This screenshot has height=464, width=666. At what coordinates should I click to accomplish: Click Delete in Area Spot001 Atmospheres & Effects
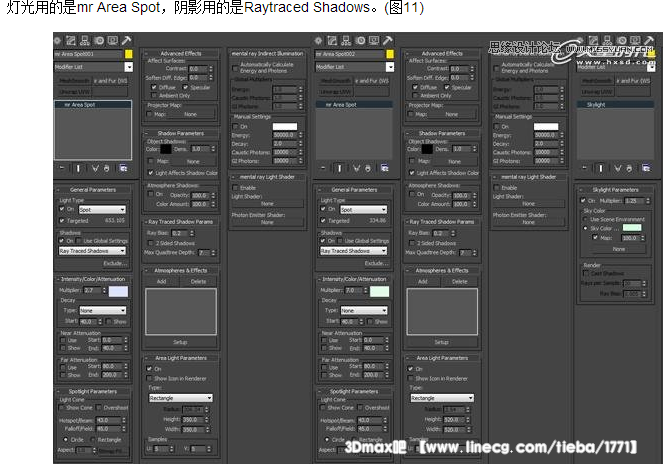pos(198,281)
